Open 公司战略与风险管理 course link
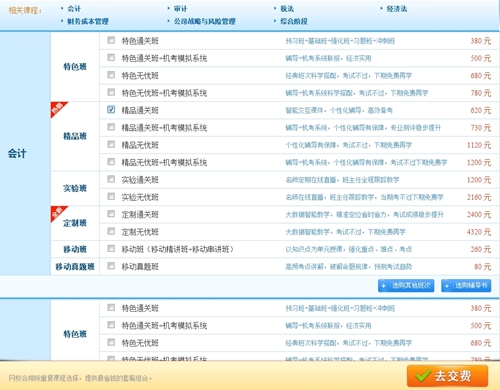This screenshot has width=500, height=390. 205,21
